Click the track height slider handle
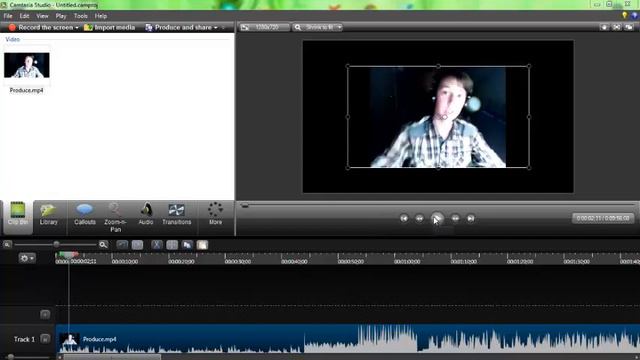 10,357
